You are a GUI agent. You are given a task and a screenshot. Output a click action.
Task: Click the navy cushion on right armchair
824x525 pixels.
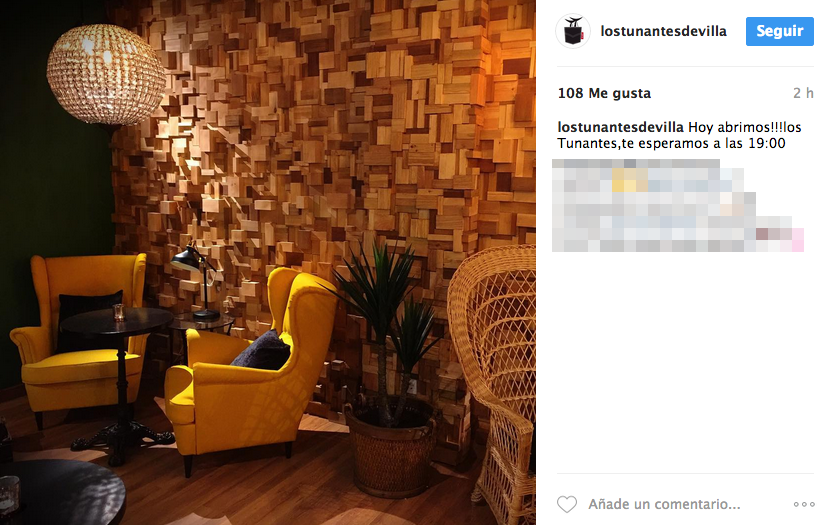click(x=261, y=350)
